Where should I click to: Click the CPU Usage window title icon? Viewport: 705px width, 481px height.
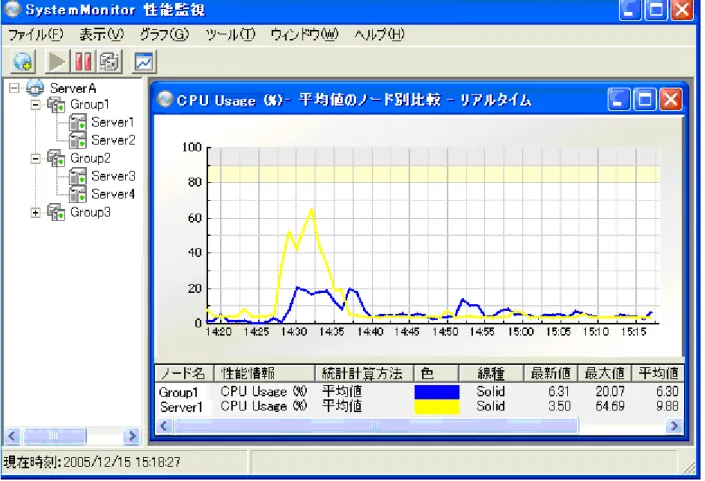pos(165,99)
